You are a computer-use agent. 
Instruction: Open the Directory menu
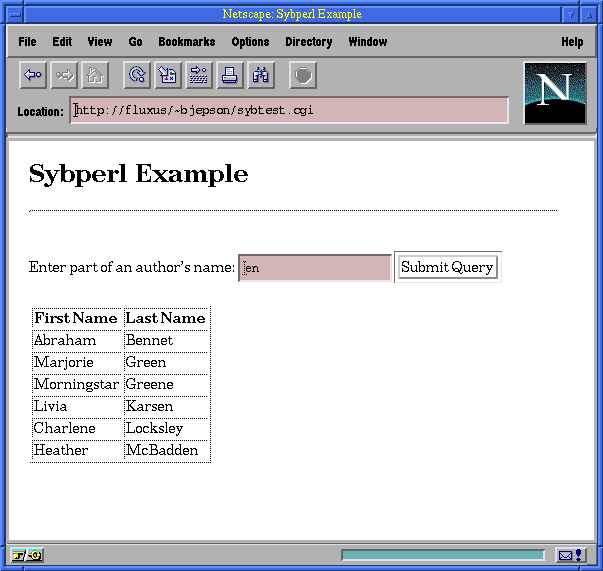[308, 42]
